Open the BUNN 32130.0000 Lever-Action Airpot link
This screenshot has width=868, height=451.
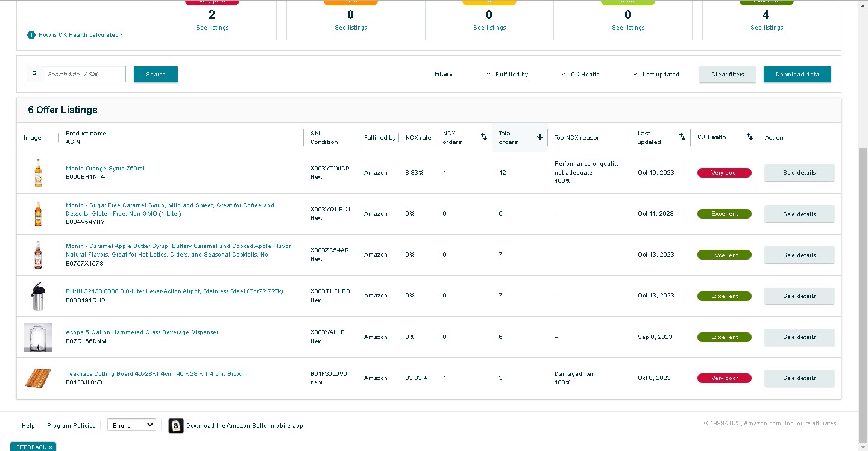click(174, 291)
